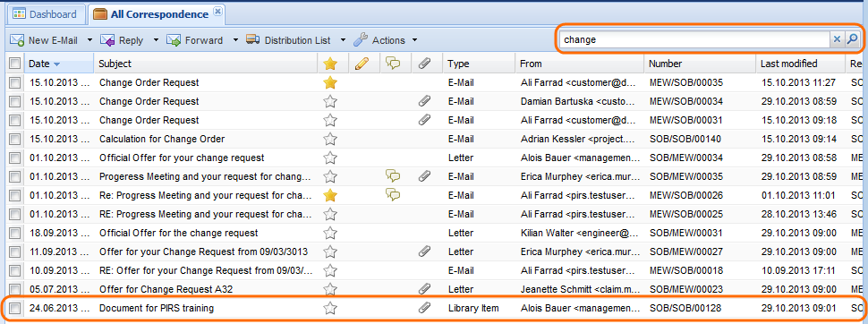Expand the Forward dropdown arrow

235,40
